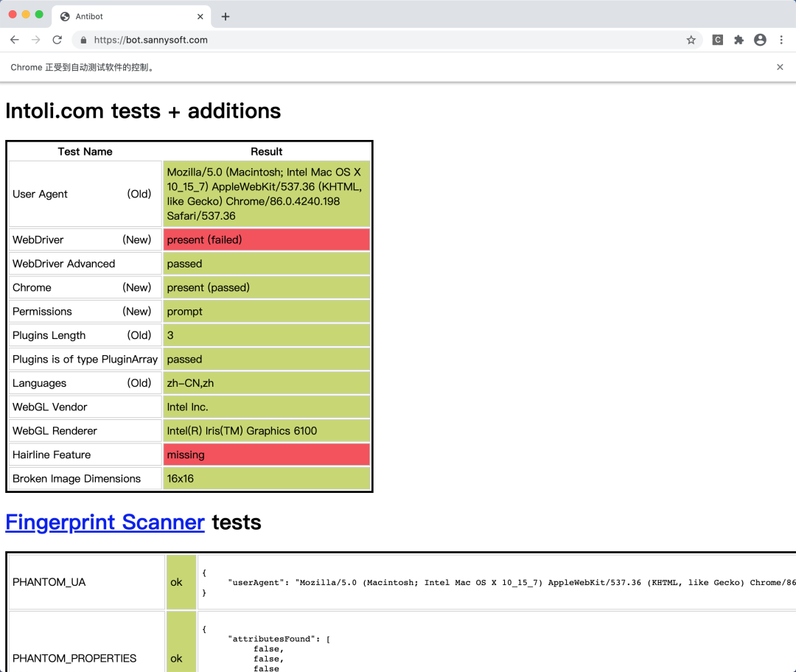796x672 pixels.
Task: Click the Hairline Feature label
Action: click(52, 454)
